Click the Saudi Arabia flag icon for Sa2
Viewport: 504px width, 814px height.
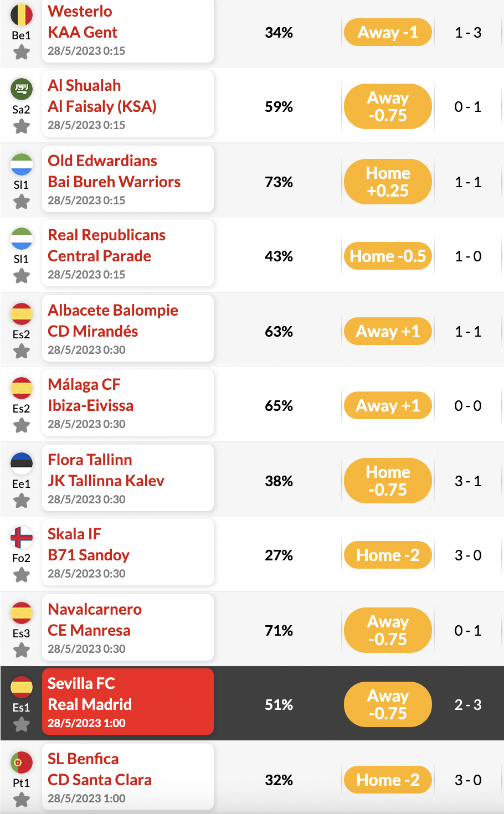tap(22, 89)
